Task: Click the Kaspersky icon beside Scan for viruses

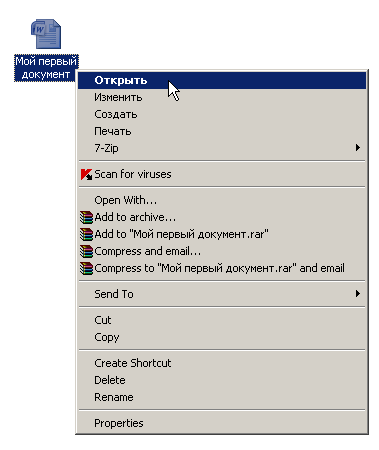Action: coord(86,174)
